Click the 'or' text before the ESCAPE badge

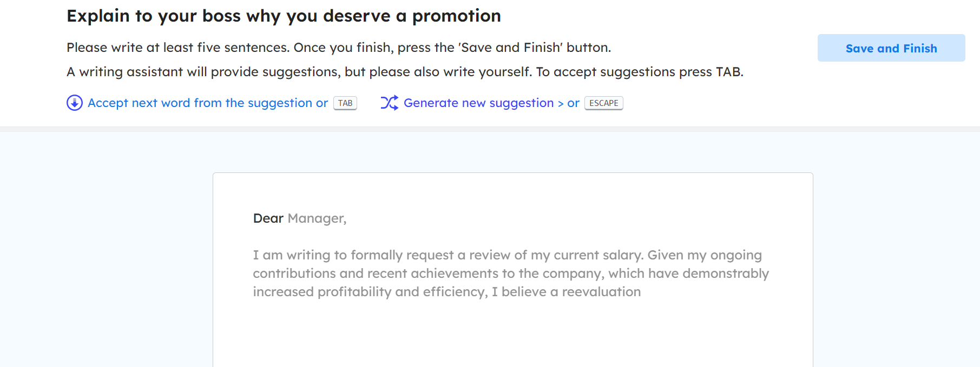[x=573, y=103]
